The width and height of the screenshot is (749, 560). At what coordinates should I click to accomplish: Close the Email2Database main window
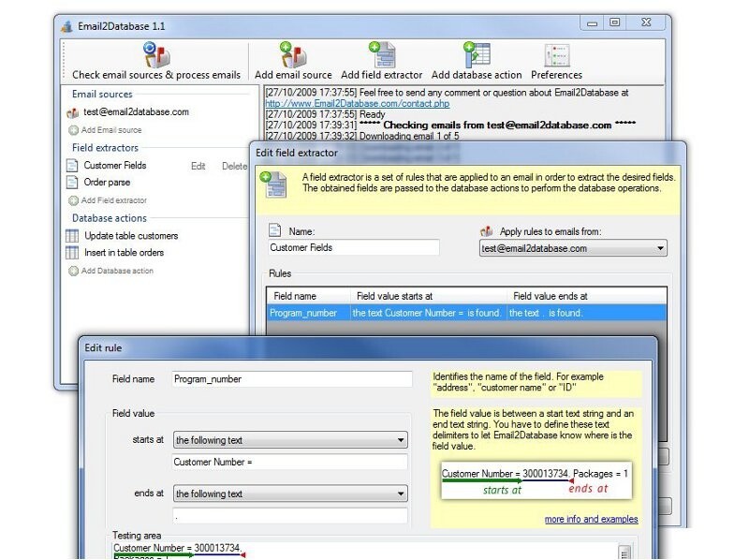pyautogui.click(x=646, y=22)
